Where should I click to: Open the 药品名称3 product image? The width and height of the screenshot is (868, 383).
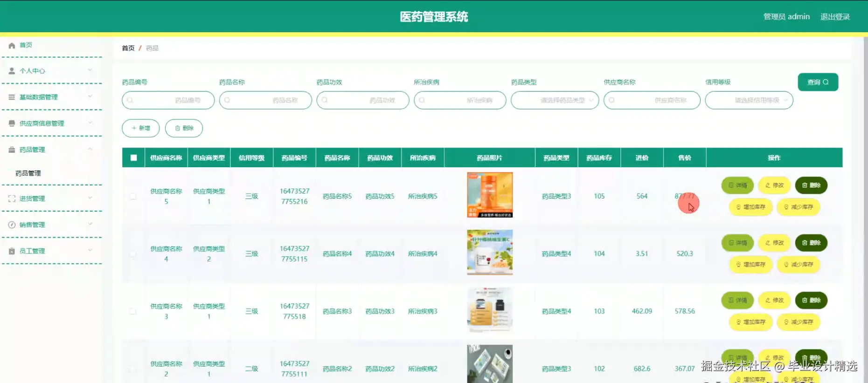490,310
